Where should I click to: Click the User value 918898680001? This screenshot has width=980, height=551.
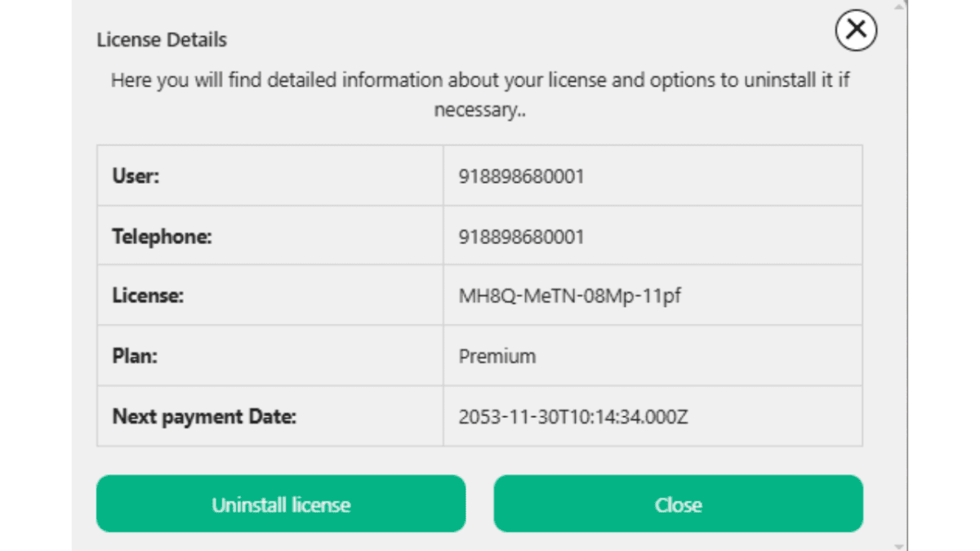point(522,176)
